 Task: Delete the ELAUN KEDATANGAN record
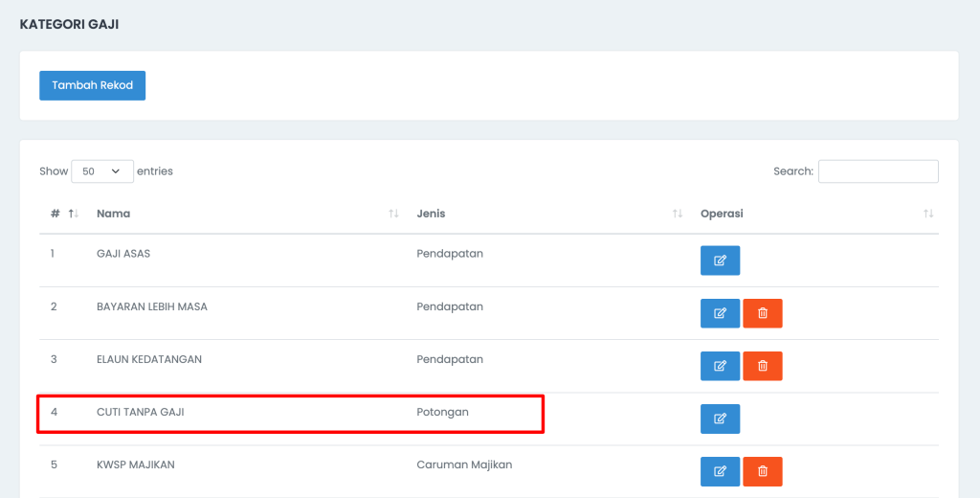point(763,366)
